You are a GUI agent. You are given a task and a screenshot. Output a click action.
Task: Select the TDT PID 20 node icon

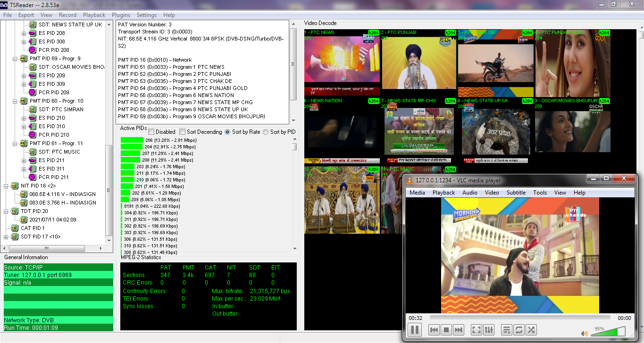[14, 211]
